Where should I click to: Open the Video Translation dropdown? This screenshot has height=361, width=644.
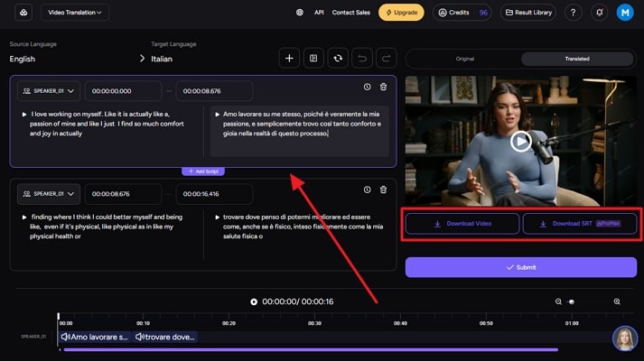(x=75, y=13)
